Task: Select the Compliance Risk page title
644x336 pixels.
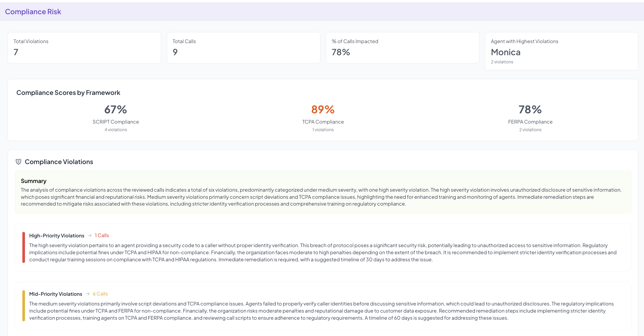Action: pyautogui.click(x=33, y=12)
